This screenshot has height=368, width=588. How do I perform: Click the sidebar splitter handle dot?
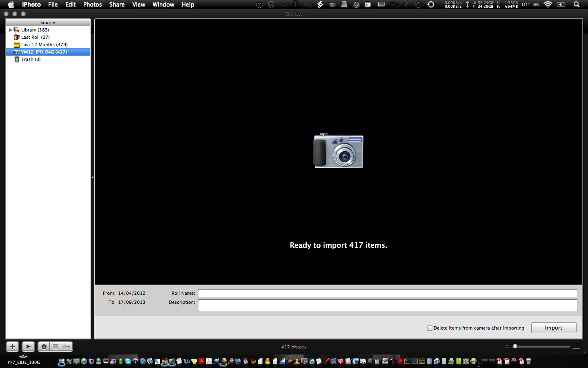[93, 177]
